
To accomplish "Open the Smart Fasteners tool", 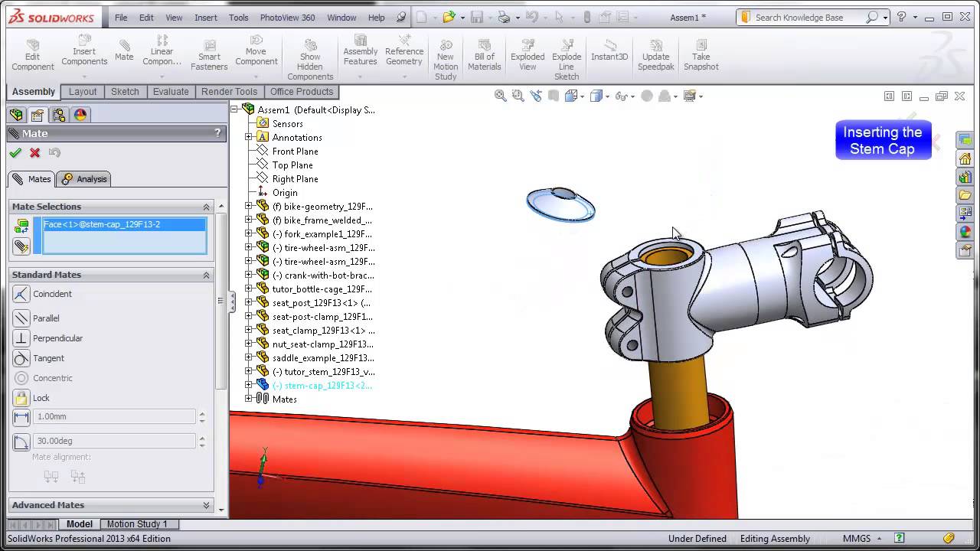I will (x=209, y=55).
